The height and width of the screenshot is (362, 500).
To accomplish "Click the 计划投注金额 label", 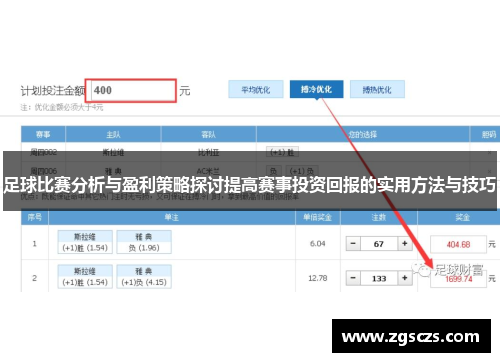I will [x=53, y=91].
